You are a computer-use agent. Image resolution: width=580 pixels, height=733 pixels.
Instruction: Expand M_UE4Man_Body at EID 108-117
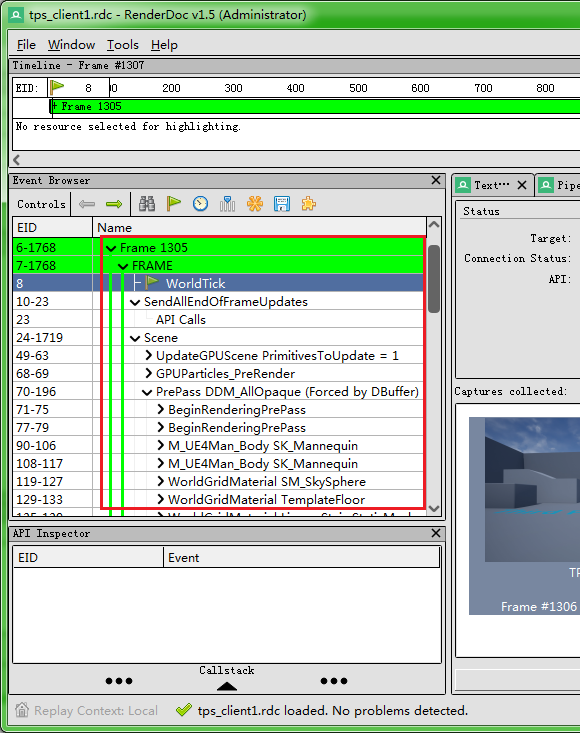tap(161, 464)
